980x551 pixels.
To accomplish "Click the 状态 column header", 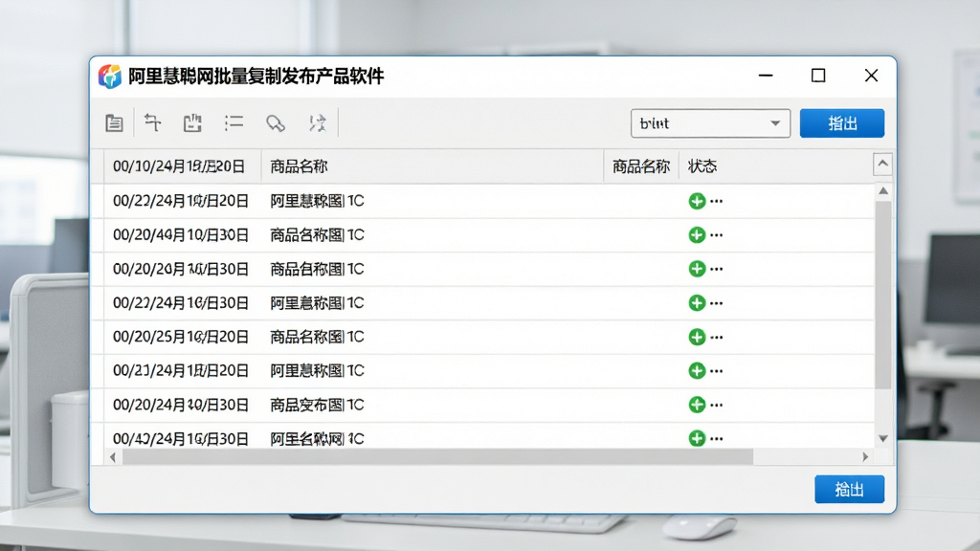I will [702, 166].
